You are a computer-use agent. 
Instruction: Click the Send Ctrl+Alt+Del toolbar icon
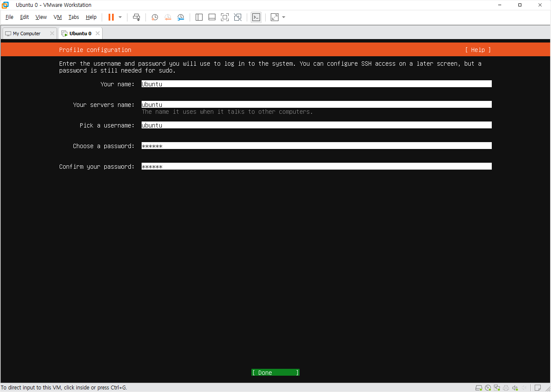point(136,17)
